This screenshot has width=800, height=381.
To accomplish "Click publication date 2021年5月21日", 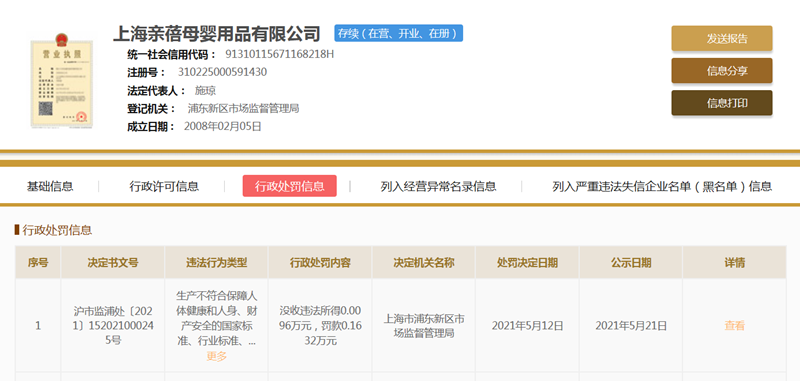I will click(x=631, y=325).
